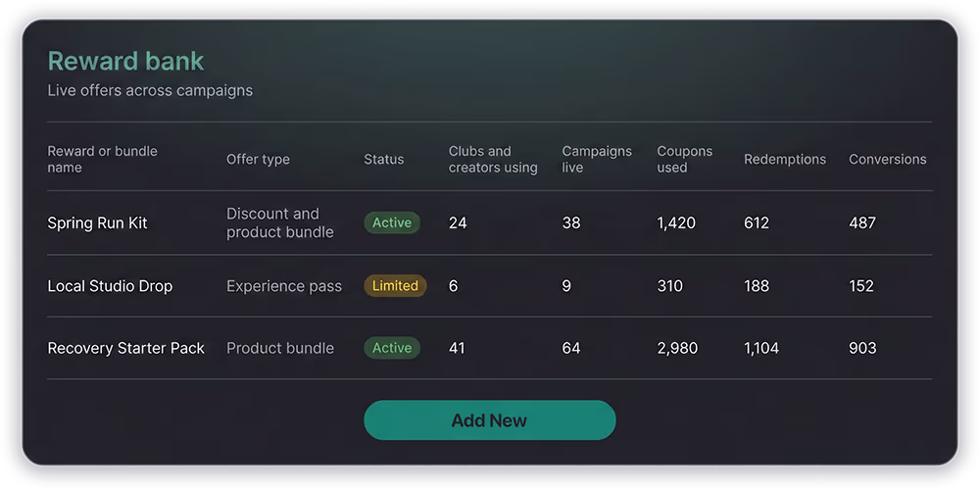Screen dimensions: 980x490
Task: Sort table by Redemptions header
Action: pos(784,159)
